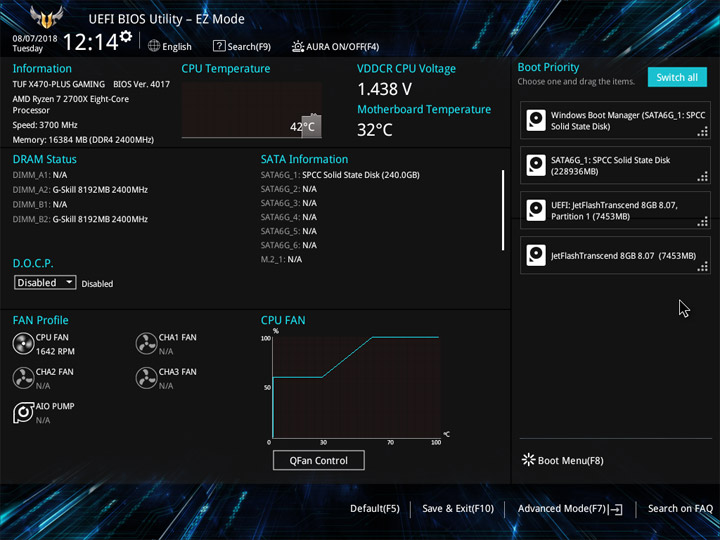Click the drag handle on SATA6G_1 boot entry
The image size is (720, 540).
click(x=703, y=177)
